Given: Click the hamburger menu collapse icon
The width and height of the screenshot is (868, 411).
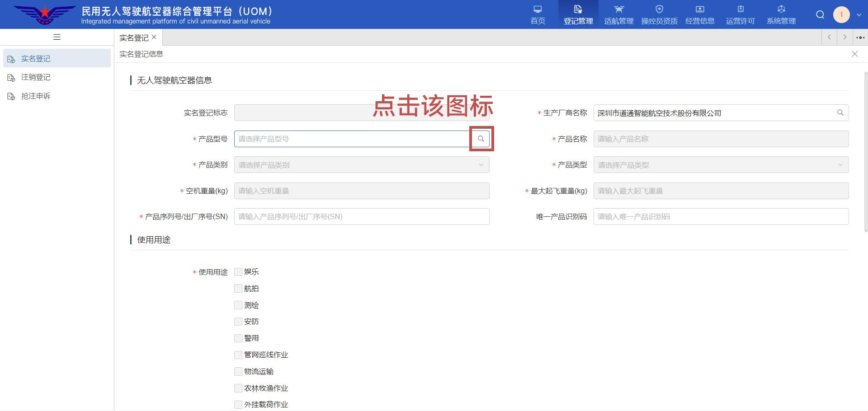Looking at the screenshot, I should (57, 37).
